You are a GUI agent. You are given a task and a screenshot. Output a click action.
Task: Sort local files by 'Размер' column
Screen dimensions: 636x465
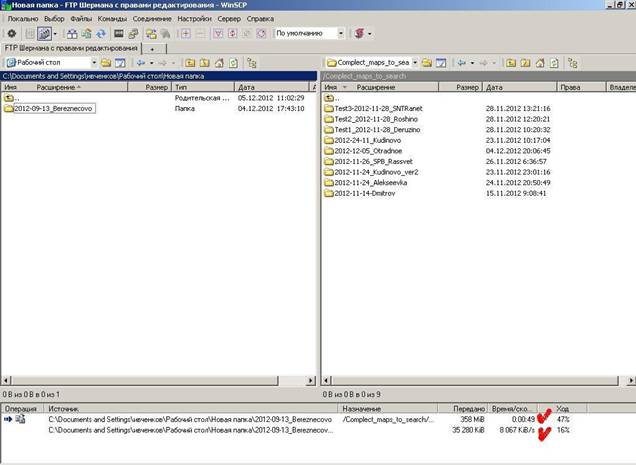pyautogui.click(x=150, y=87)
